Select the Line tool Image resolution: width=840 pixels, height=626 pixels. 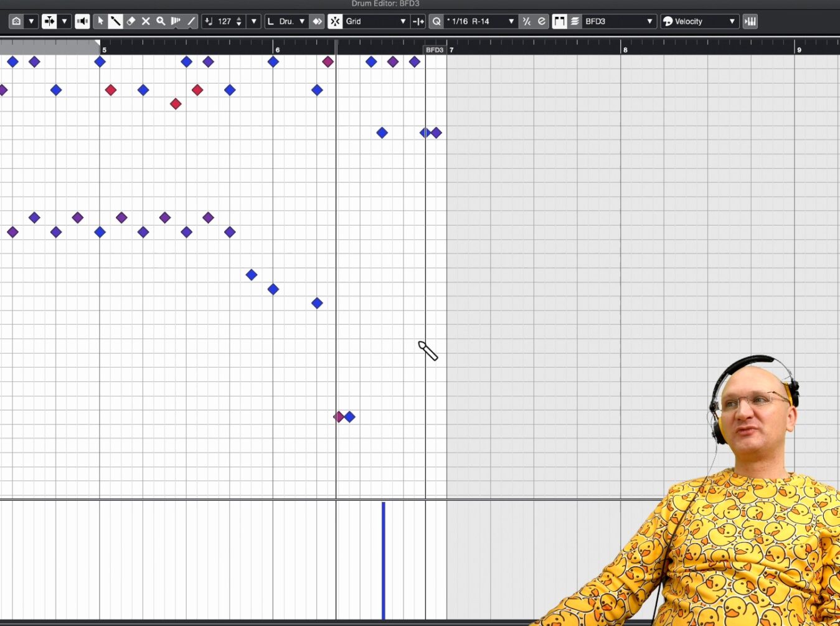pos(191,21)
